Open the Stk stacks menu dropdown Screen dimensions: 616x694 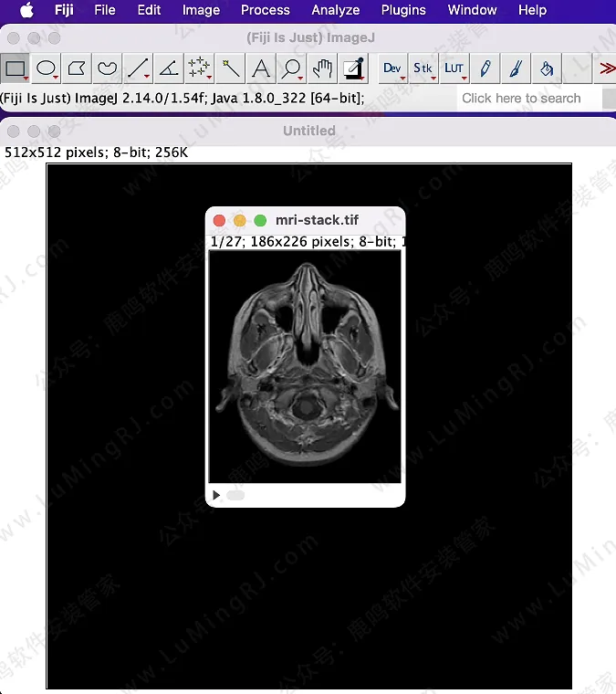tap(423, 68)
